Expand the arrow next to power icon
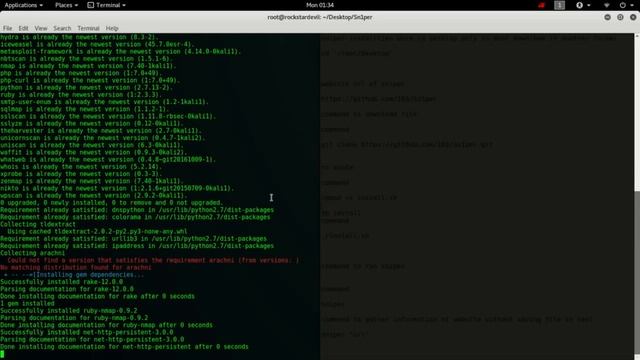The image size is (640, 360). (632, 5)
